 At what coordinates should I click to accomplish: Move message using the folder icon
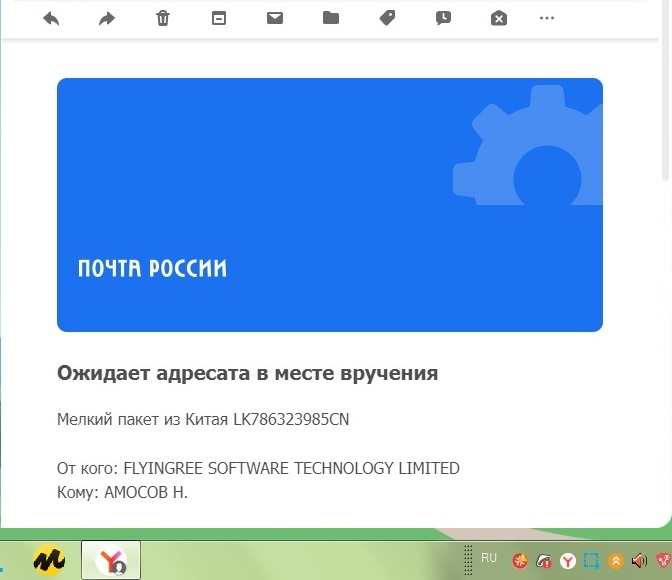(331, 18)
